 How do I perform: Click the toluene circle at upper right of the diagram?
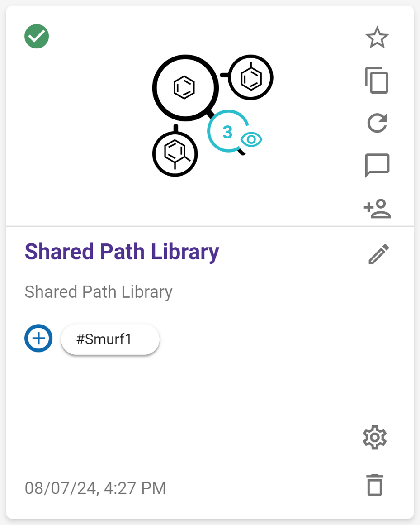[x=250, y=78]
